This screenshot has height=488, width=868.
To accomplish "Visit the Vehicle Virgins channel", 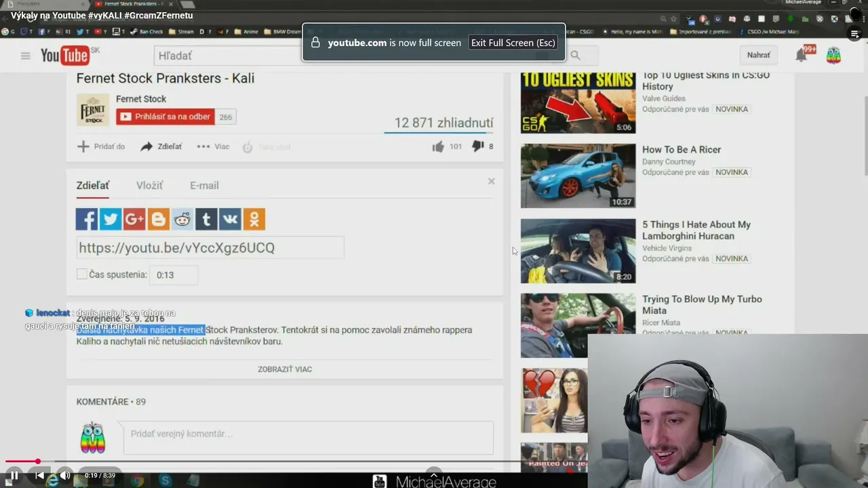I will tap(667, 248).
